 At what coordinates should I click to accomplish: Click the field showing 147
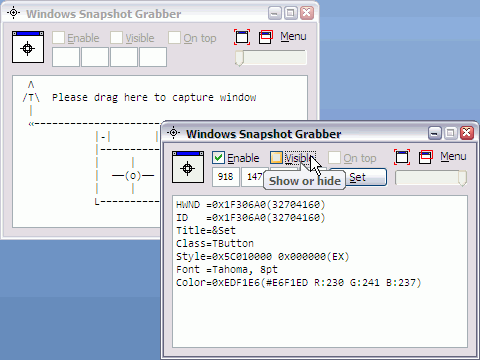(253, 177)
